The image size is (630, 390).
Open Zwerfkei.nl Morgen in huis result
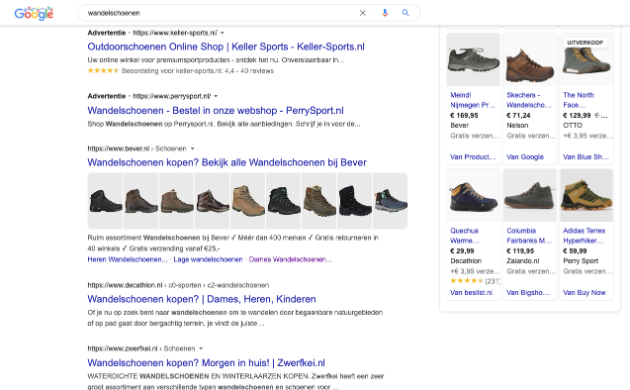[x=206, y=363]
